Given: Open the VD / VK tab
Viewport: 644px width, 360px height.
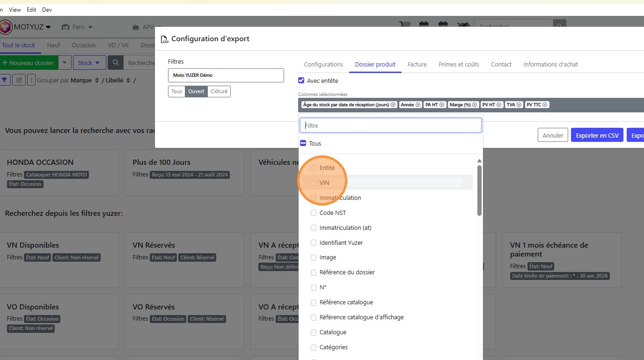Looking at the screenshot, I should [118, 45].
